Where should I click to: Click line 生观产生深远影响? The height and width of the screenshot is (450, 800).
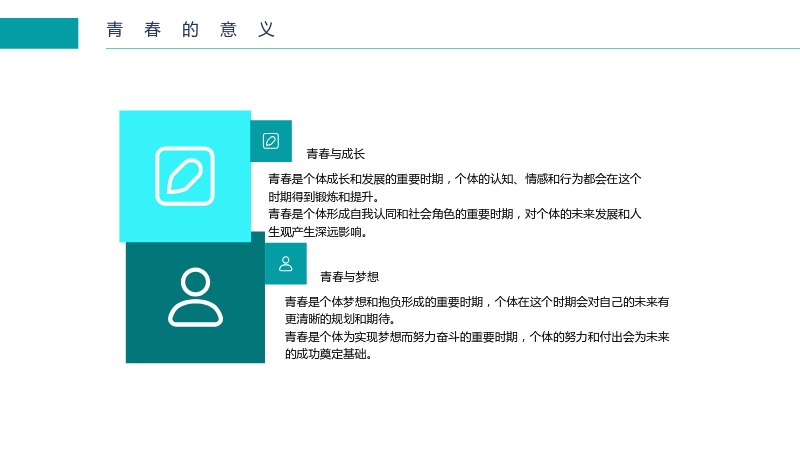coord(318,232)
